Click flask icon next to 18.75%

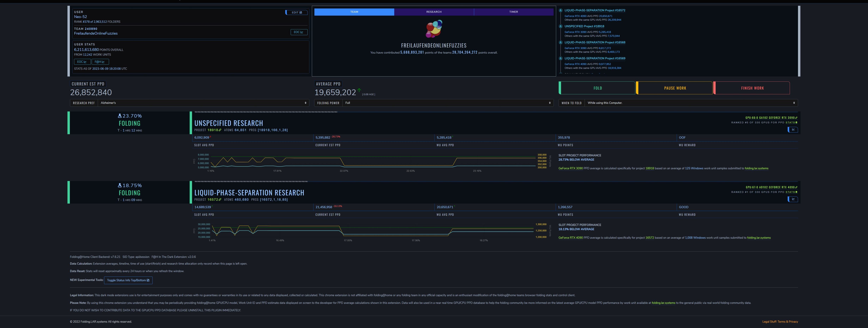tap(120, 185)
